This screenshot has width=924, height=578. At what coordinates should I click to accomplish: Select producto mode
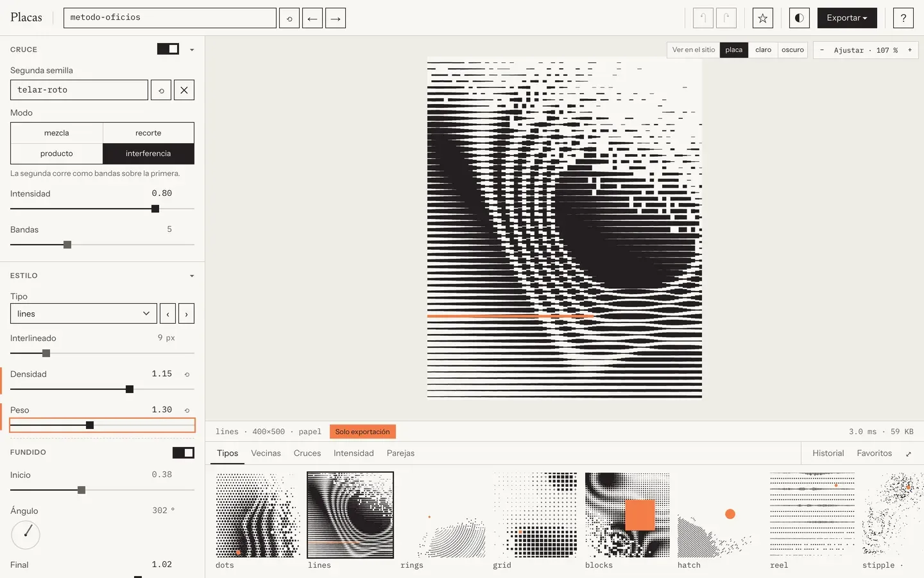56,153
